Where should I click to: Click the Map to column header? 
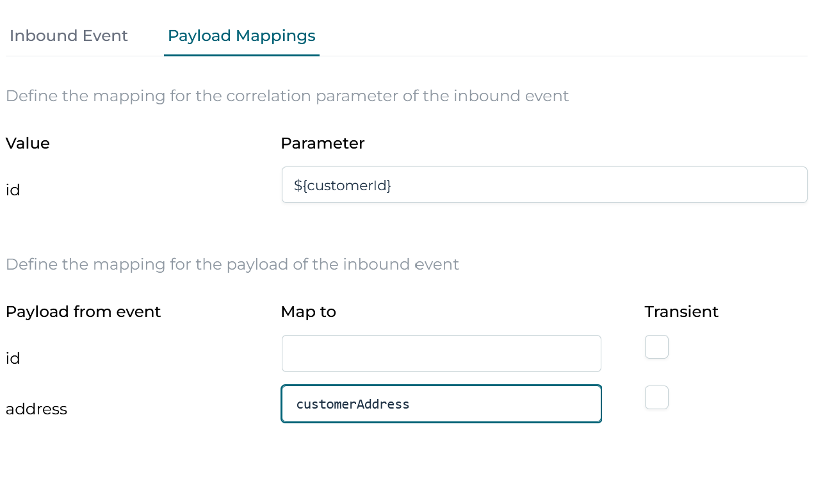pyautogui.click(x=308, y=312)
